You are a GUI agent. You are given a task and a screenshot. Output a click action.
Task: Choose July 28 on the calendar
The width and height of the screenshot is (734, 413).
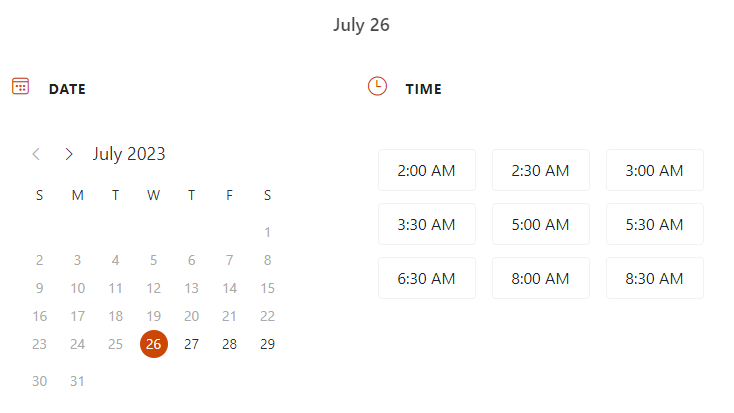(229, 344)
